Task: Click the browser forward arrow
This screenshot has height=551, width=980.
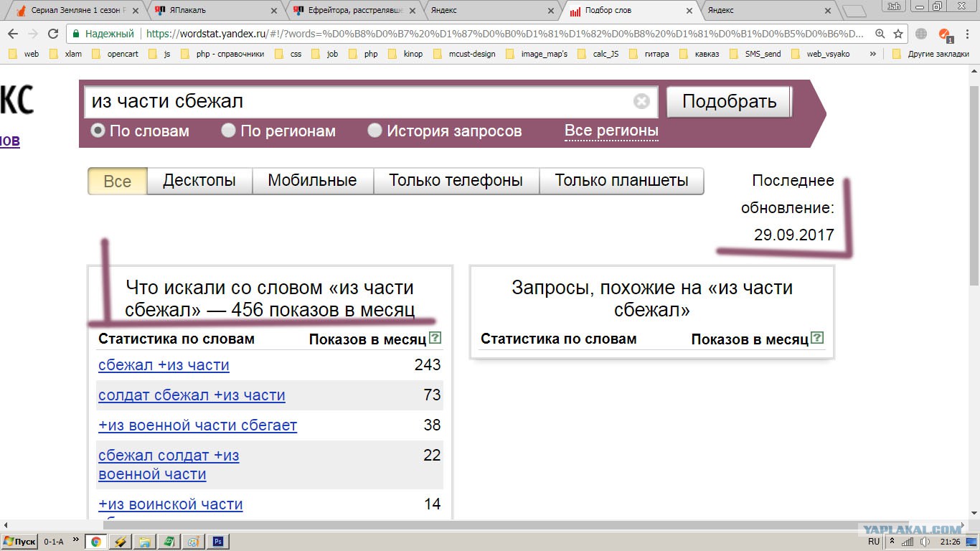Action: point(32,34)
